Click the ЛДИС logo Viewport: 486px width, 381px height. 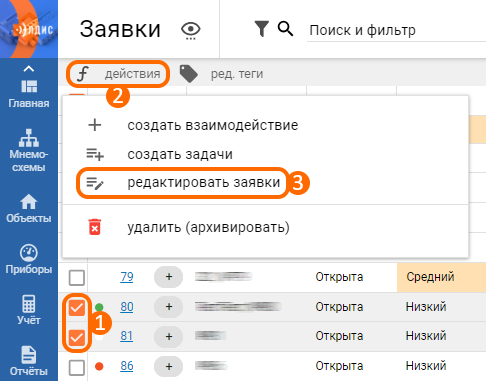tap(29, 29)
